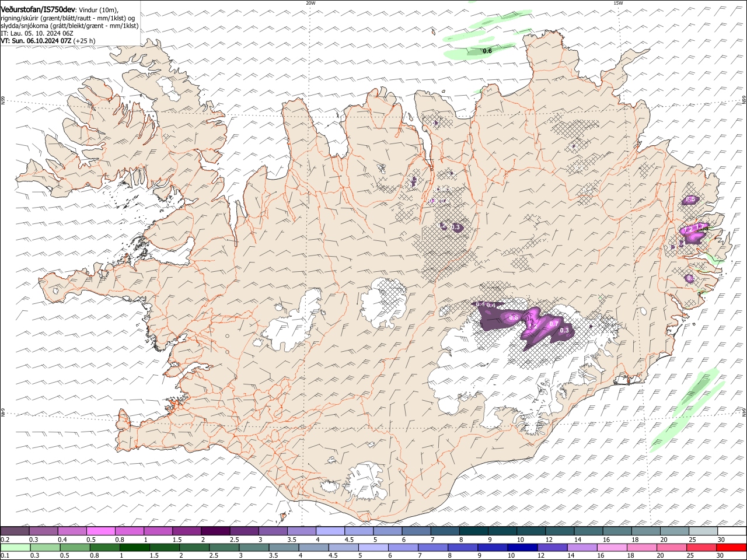The width and height of the screenshot is (747, 560).
Task: Click the '0.6' value on the green rain band
Action: click(487, 51)
